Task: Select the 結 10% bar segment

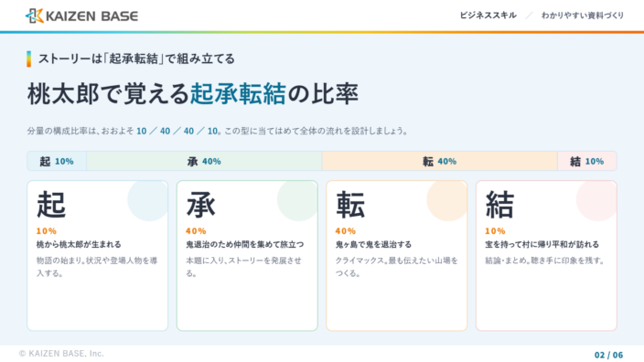Action: [587, 161]
